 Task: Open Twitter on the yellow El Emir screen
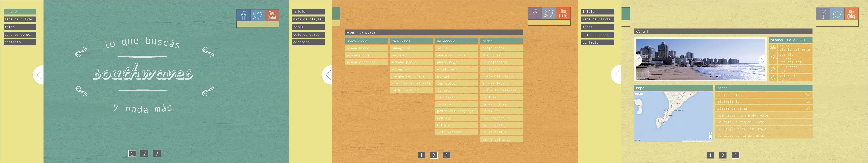coord(837,14)
